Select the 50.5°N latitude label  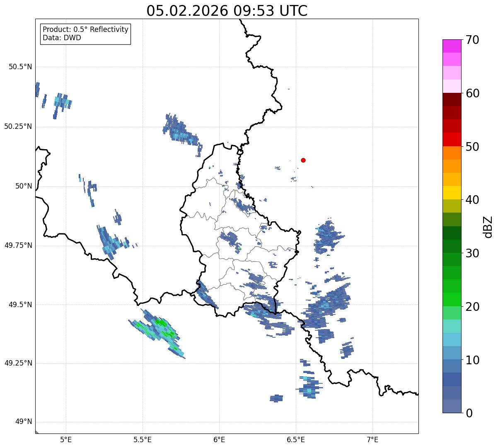(x=21, y=67)
